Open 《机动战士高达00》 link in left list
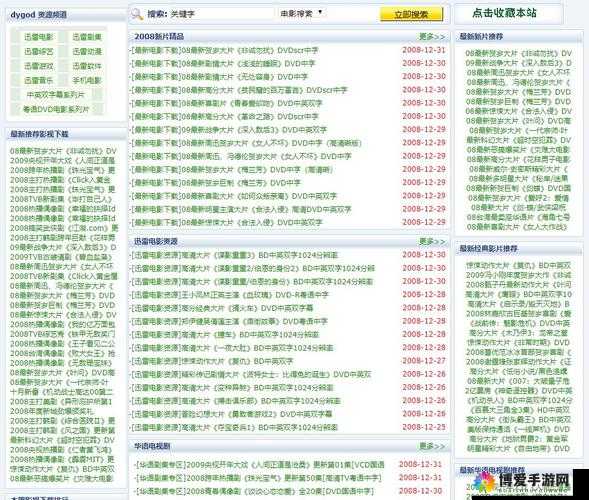The width and height of the screenshot is (589, 500). 61,392
